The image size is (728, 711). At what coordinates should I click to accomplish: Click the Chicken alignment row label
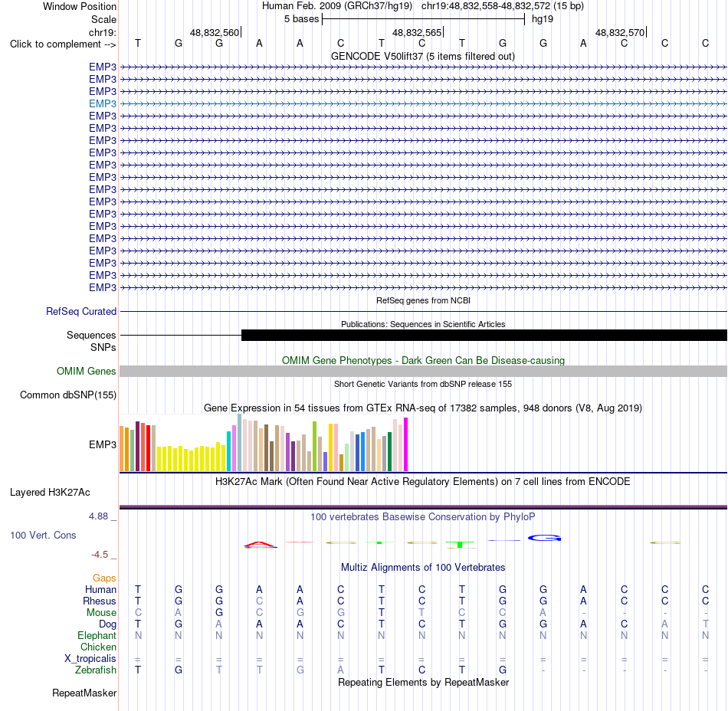pyautogui.click(x=98, y=647)
